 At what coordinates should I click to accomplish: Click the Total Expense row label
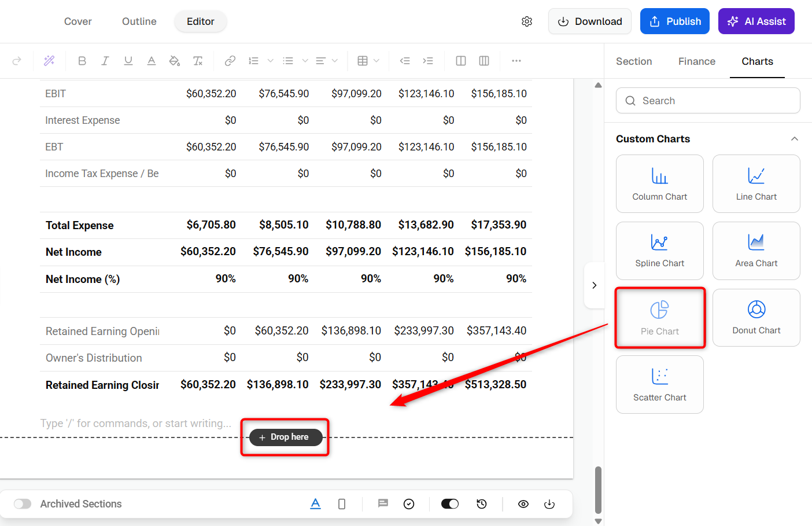[80, 226]
